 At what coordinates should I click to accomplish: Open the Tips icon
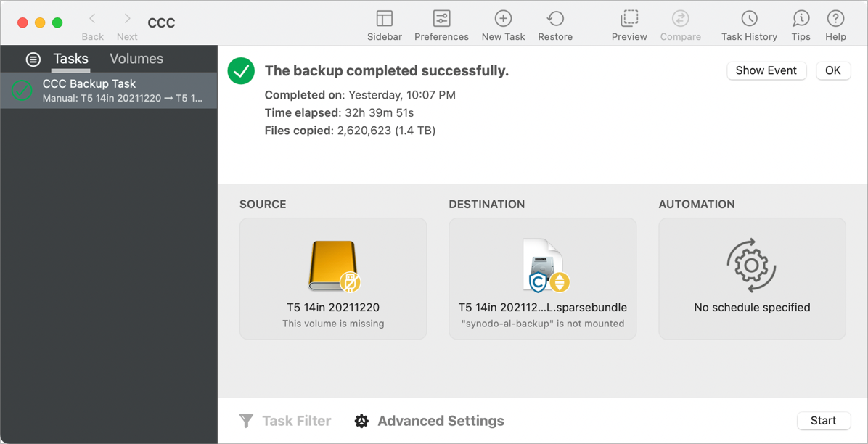click(x=801, y=19)
